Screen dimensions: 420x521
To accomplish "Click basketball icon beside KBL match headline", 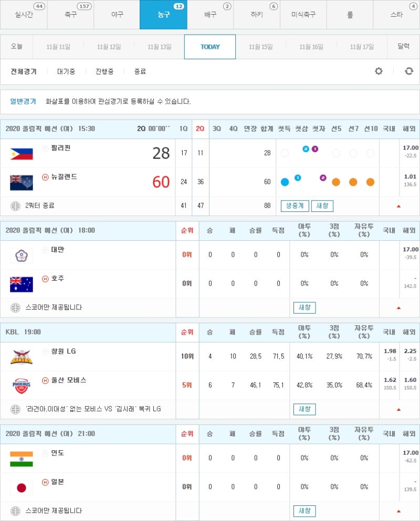I will (x=15, y=409).
